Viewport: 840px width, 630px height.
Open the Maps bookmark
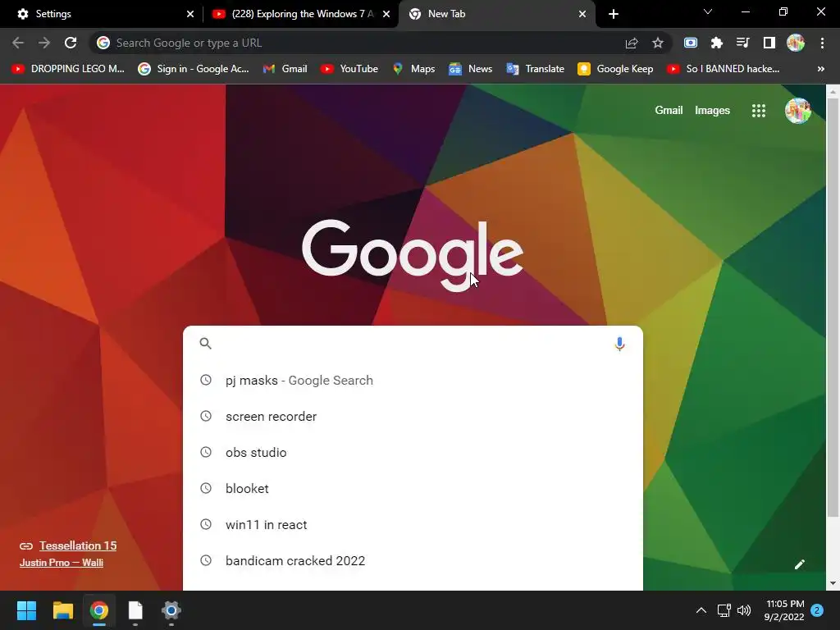tap(413, 69)
